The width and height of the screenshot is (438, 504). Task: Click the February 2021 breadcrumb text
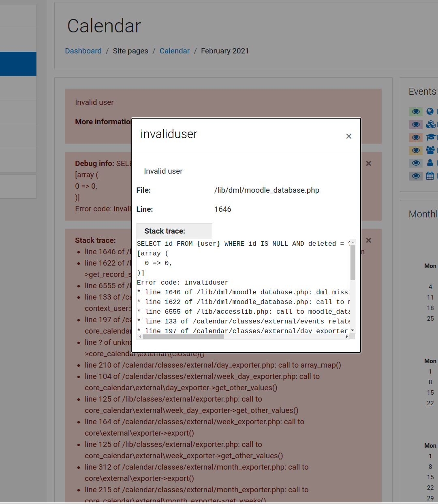click(225, 51)
